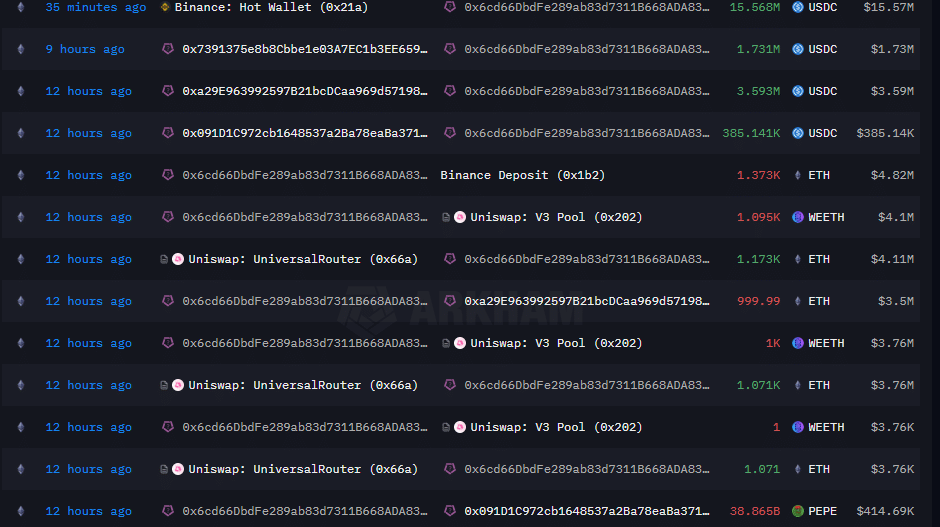Viewport: 940px width, 527px height.
Task: Click the ETH token icon in the 1.373K row
Action: pyautogui.click(x=797, y=175)
